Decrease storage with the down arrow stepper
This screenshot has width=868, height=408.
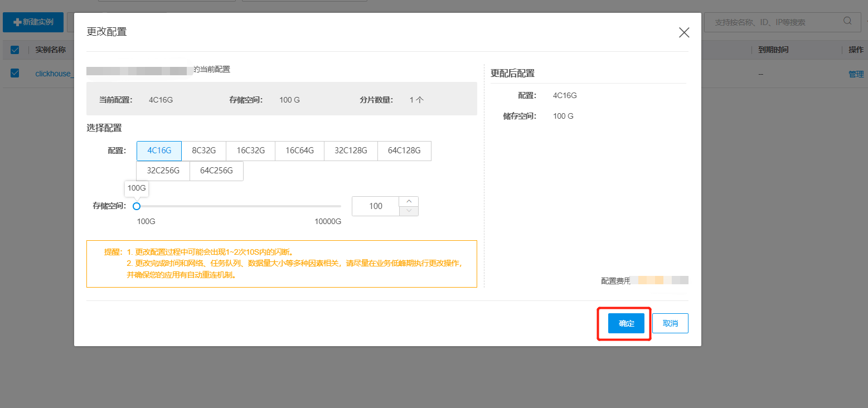409,211
